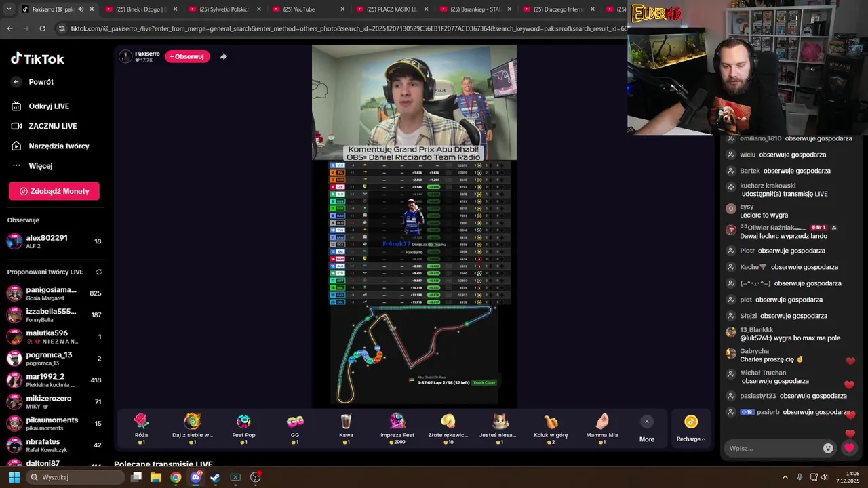Open nbrafatus LIVE creator
Screen dimensions: 868x488
(54, 445)
